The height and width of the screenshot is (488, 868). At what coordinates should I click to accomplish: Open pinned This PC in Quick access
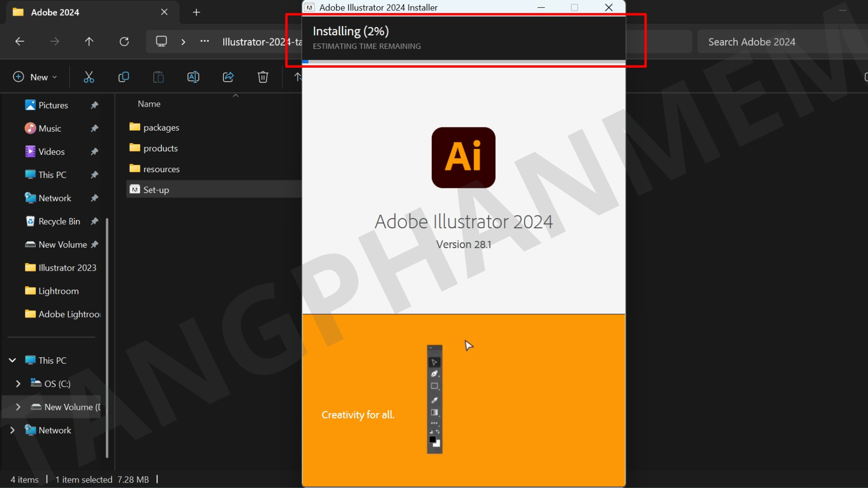pos(46,175)
